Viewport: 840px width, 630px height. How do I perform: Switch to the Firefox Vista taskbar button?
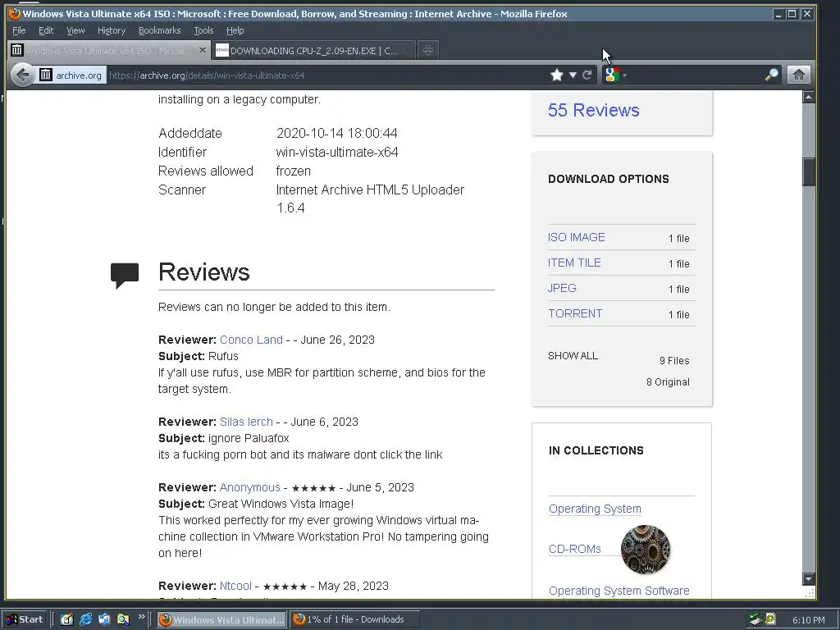coord(221,619)
